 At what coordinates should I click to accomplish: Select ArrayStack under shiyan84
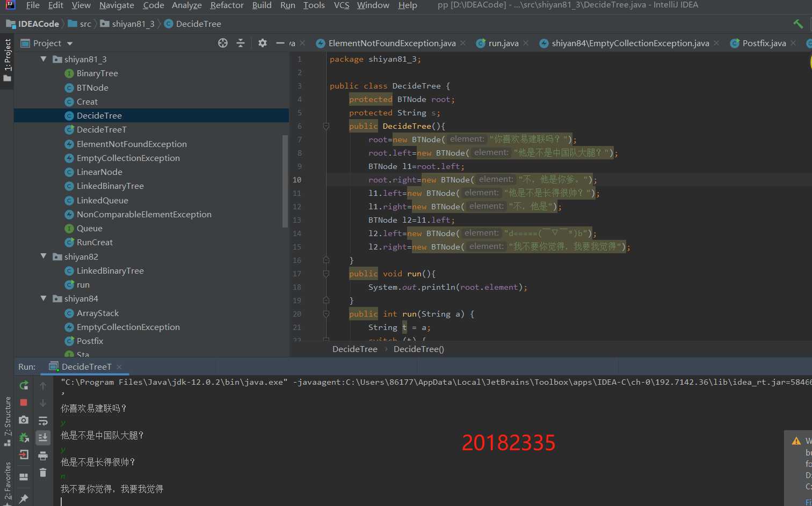click(x=98, y=313)
